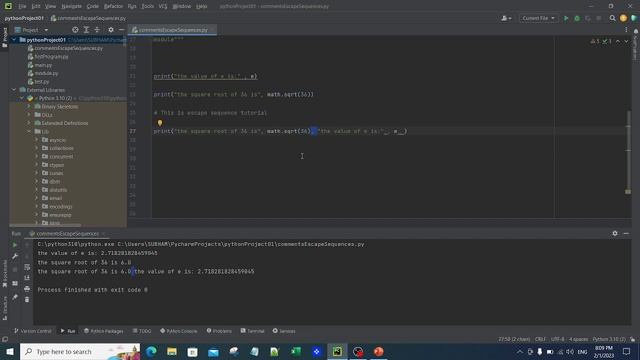Toggle soft-wrap in Run console
Viewport: 640px width, 360px height.
(x=27, y=267)
